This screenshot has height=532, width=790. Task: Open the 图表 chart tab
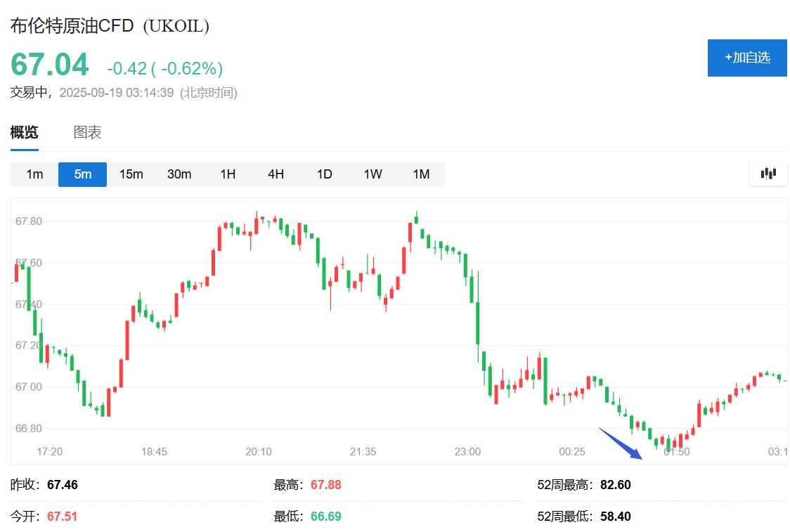[x=88, y=132]
